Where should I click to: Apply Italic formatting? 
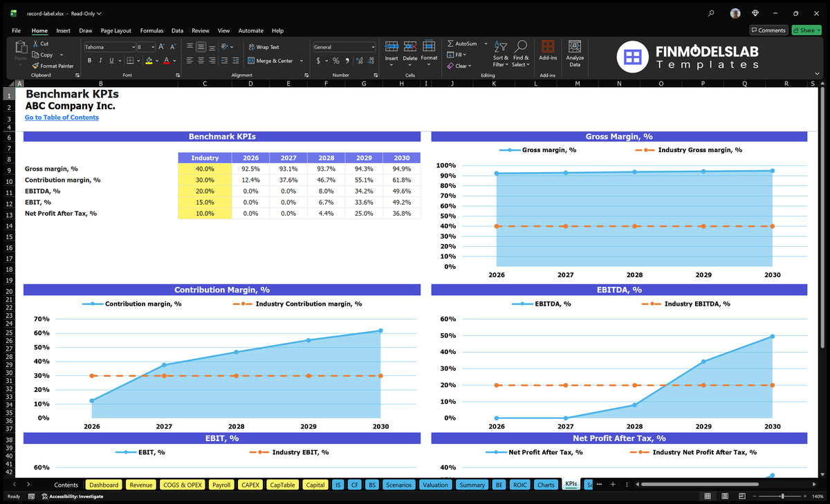(100, 61)
